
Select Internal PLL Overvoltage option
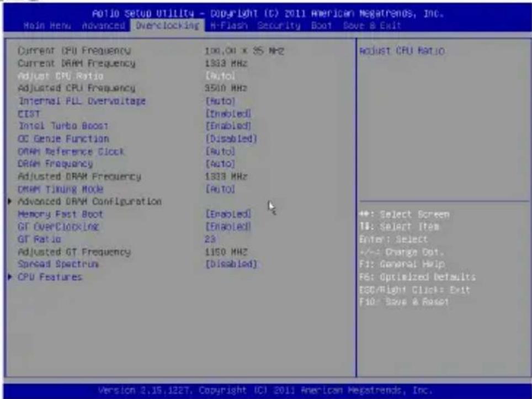(x=82, y=101)
